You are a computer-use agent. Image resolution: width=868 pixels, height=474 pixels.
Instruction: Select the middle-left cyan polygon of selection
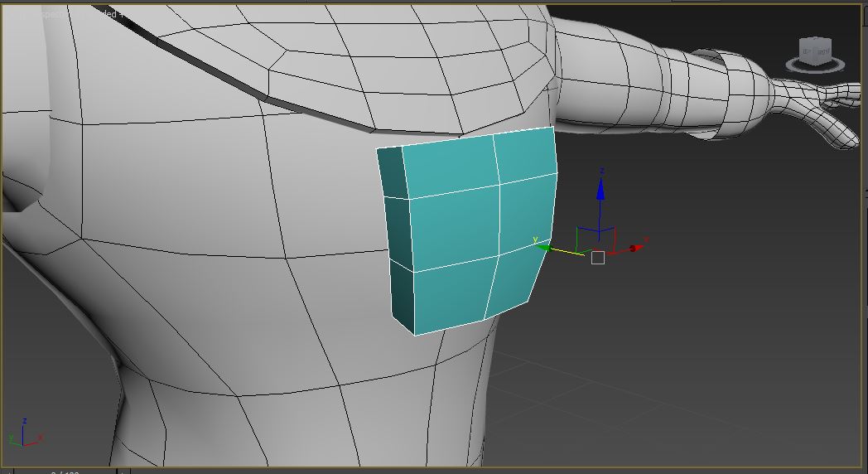pos(454,232)
